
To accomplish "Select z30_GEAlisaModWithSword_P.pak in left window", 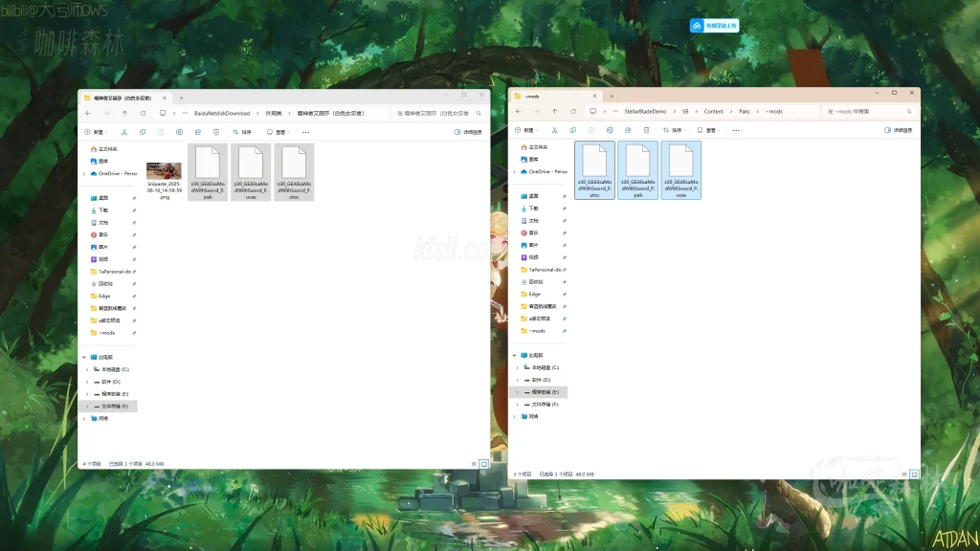I will coord(208,172).
